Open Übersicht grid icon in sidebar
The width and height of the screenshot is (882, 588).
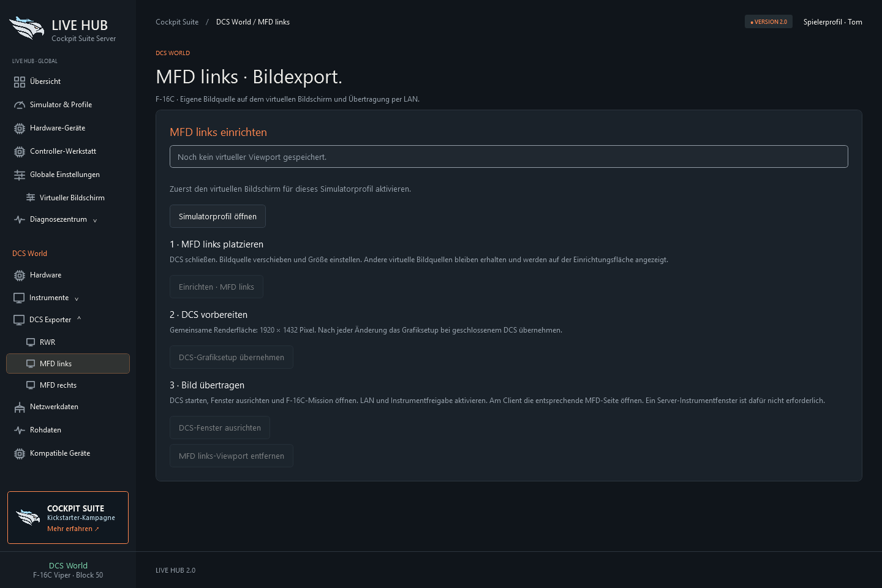(20, 81)
